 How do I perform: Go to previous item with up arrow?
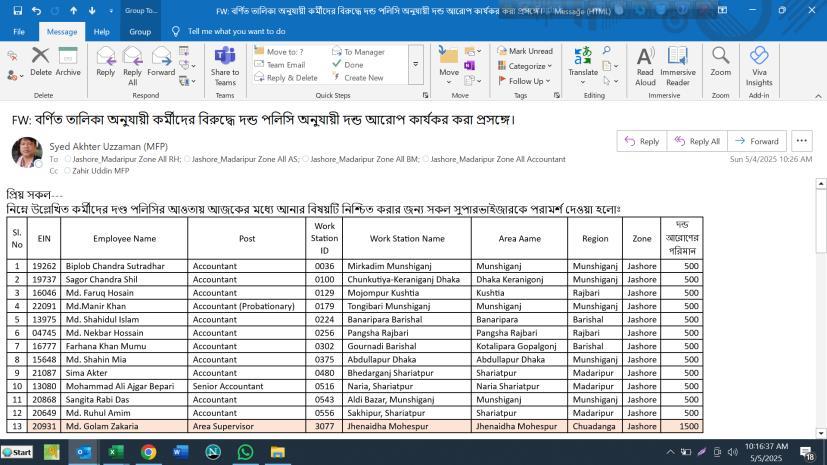pos(73,11)
